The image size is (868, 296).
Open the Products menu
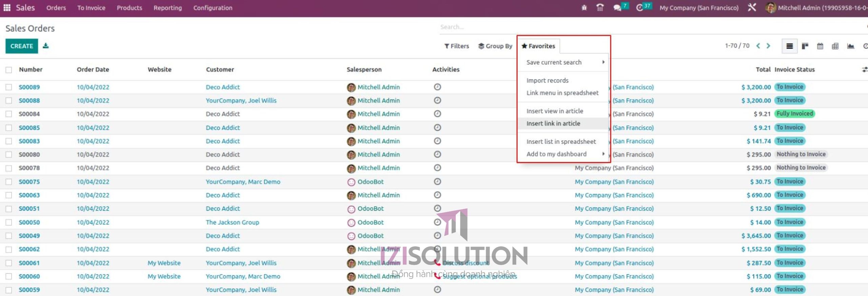(130, 7)
